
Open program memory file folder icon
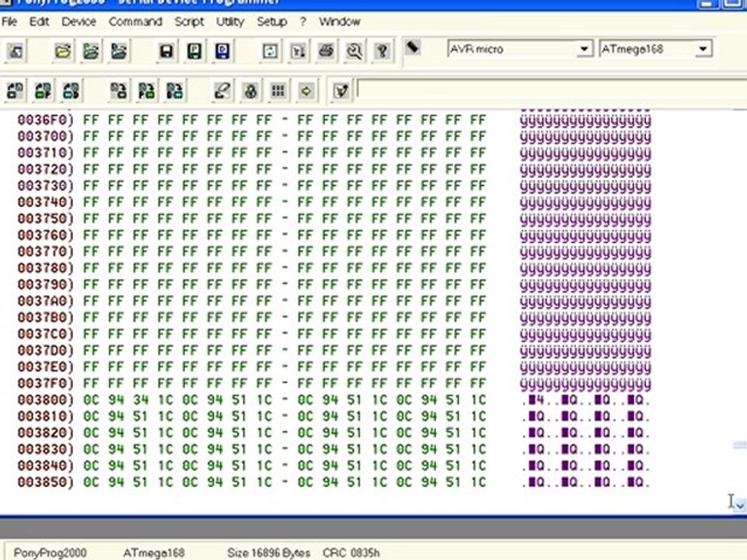90,51
